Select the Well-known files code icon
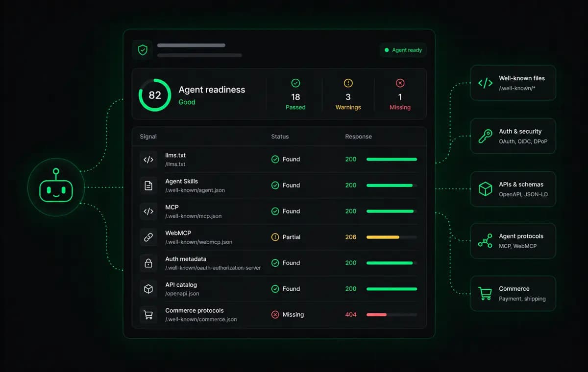 485,83
